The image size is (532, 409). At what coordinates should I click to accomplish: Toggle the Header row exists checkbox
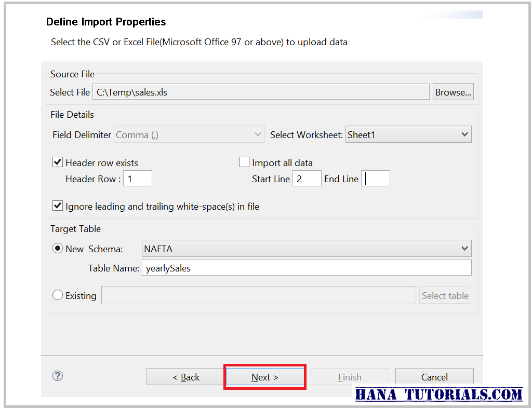[x=57, y=161]
